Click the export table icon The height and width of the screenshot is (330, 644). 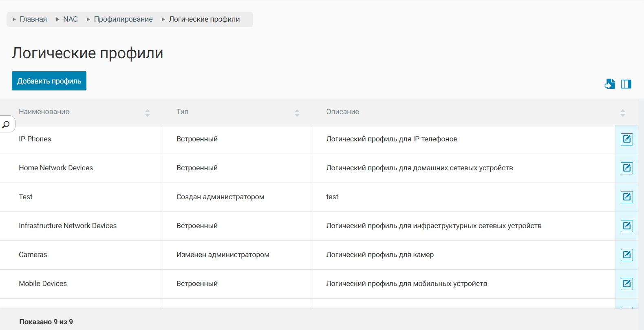(x=610, y=84)
